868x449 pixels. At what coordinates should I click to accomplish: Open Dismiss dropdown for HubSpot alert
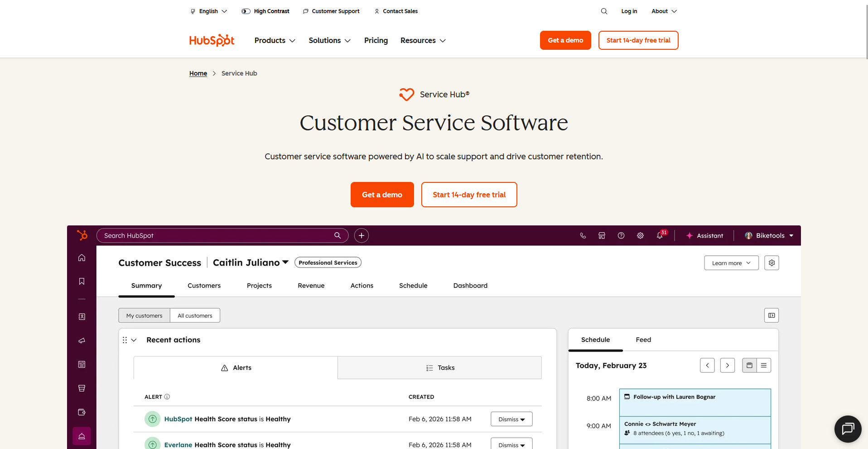point(511,419)
